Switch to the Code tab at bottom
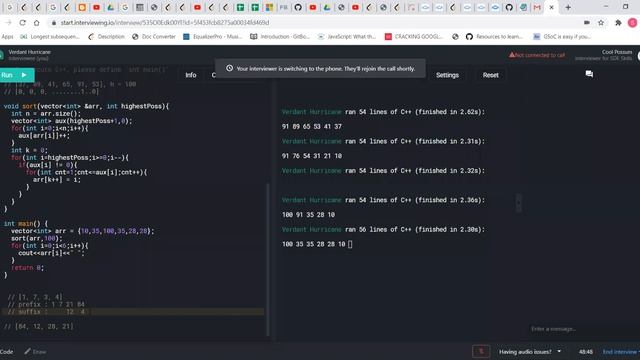 pos(6,352)
